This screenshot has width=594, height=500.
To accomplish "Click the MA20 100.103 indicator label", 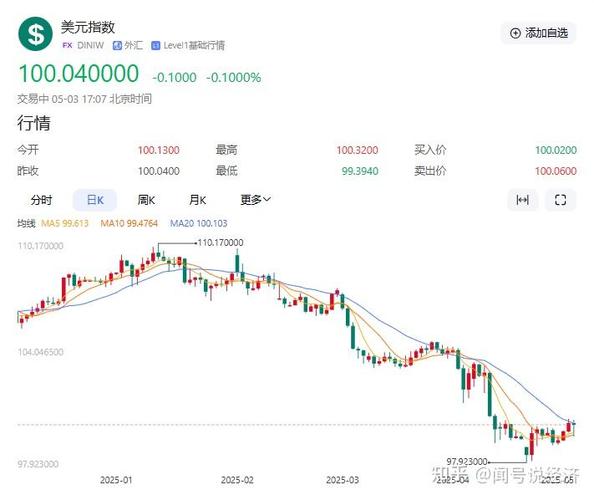I will pyautogui.click(x=199, y=223).
